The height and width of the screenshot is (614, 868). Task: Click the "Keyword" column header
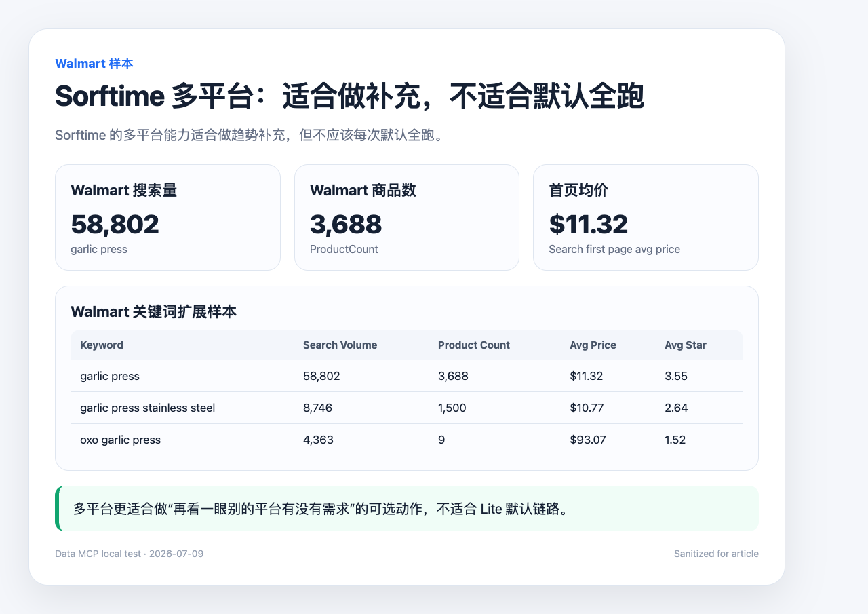(102, 345)
